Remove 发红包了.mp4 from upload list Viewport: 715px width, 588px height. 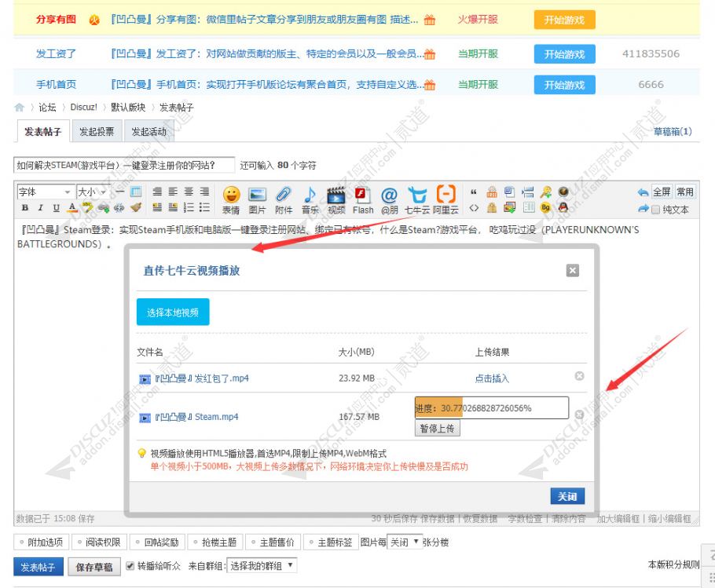coord(579,376)
